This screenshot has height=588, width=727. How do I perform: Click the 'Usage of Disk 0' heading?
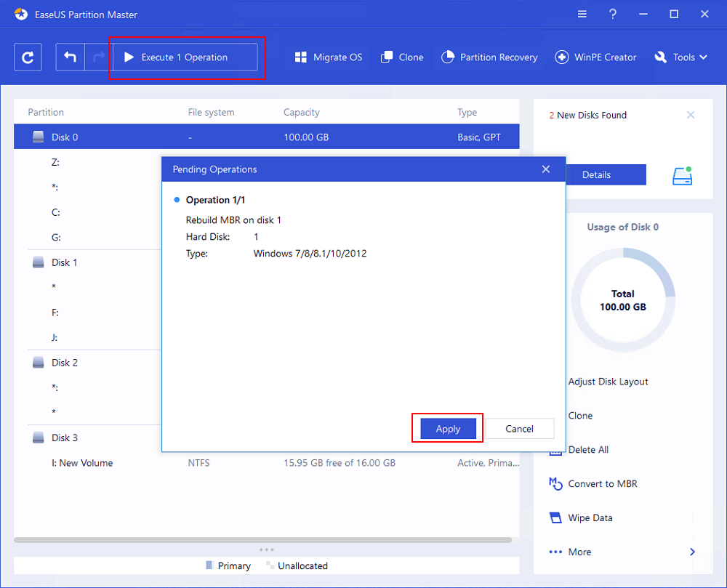(623, 227)
